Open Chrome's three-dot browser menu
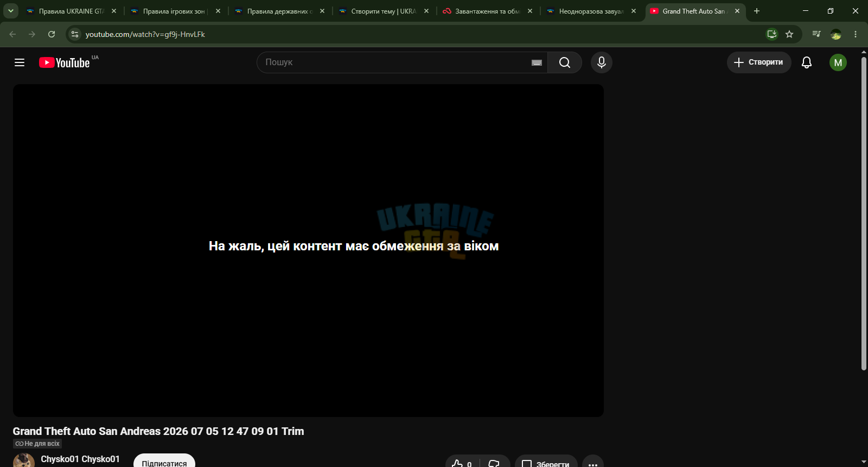The width and height of the screenshot is (868, 467). [856, 34]
